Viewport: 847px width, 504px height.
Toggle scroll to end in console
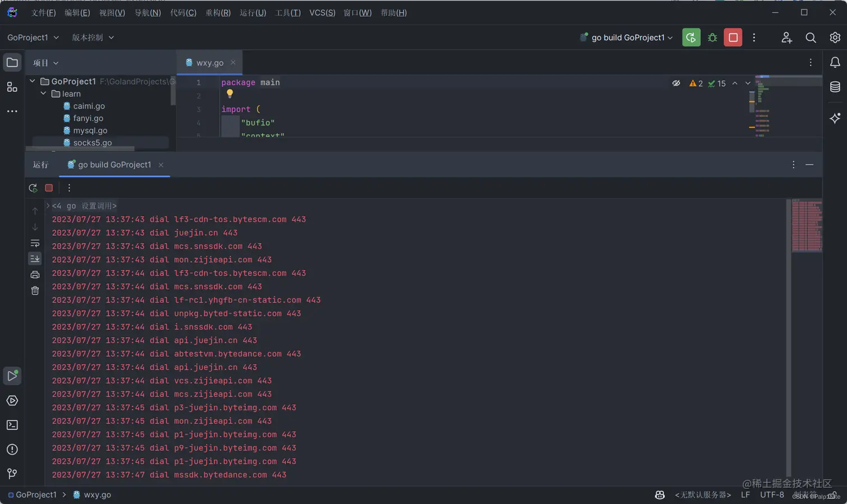(35, 259)
